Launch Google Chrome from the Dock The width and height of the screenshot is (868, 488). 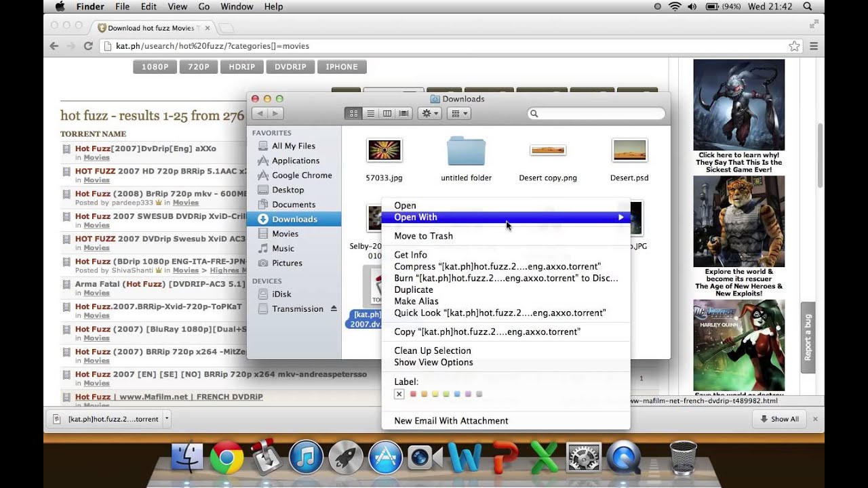(x=226, y=458)
